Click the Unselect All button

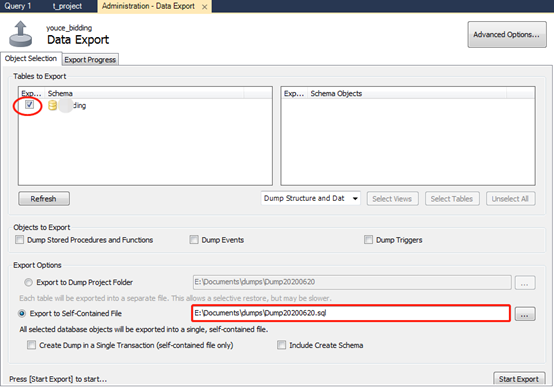tap(510, 199)
